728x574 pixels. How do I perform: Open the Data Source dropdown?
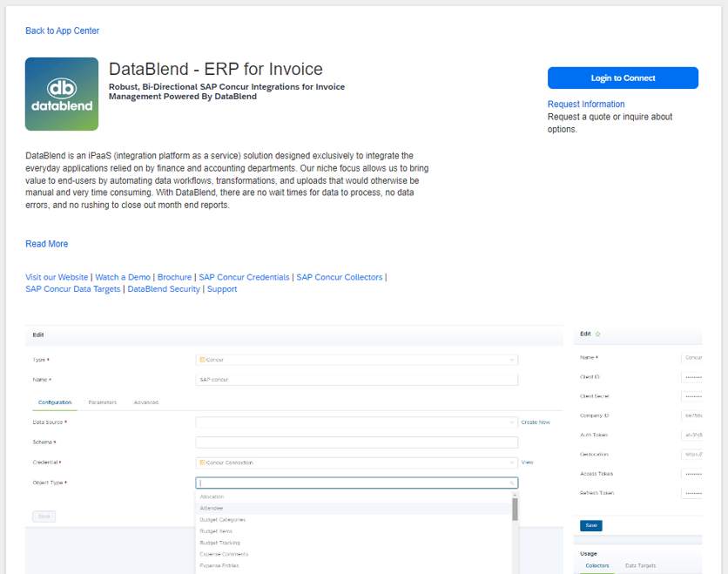(x=356, y=422)
